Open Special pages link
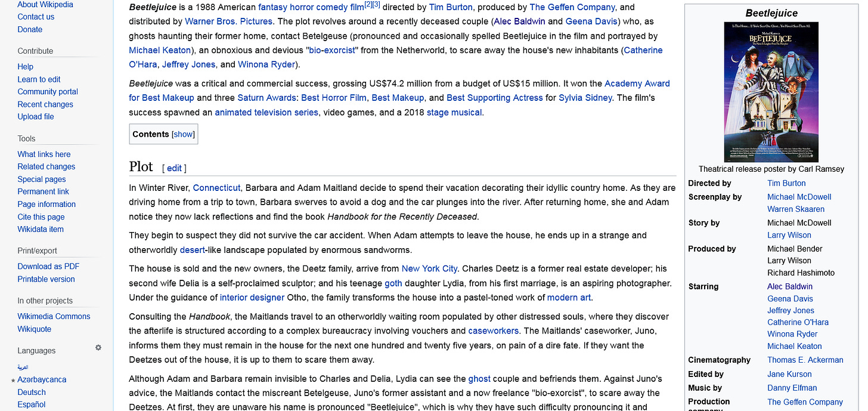 pyautogui.click(x=42, y=180)
